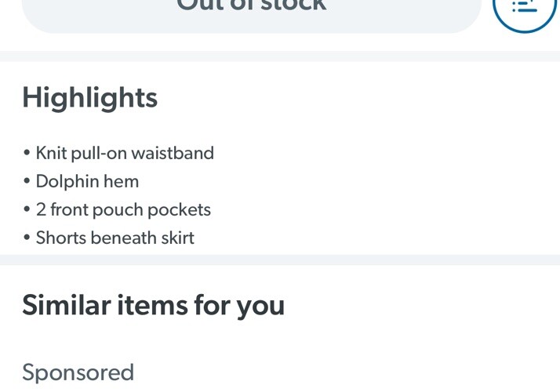560x392 pixels.
Task: Click the Shorts beneath skirt highlight
Action: (115, 238)
